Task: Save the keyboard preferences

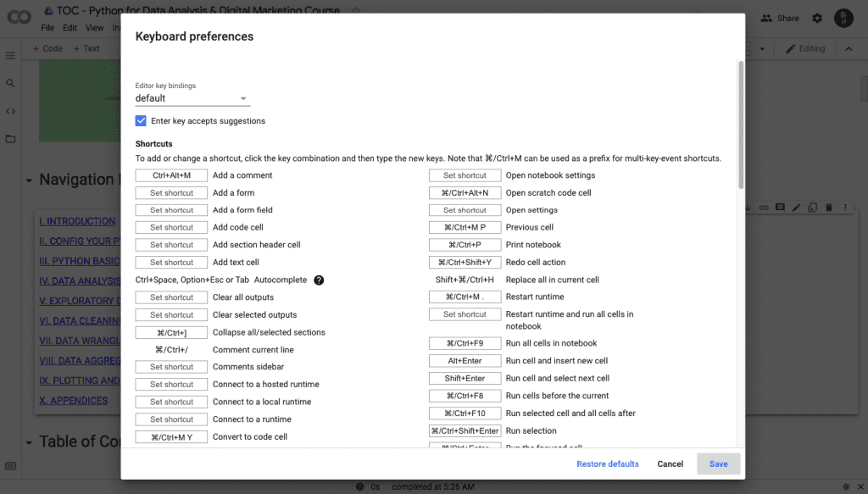Action: point(718,463)
